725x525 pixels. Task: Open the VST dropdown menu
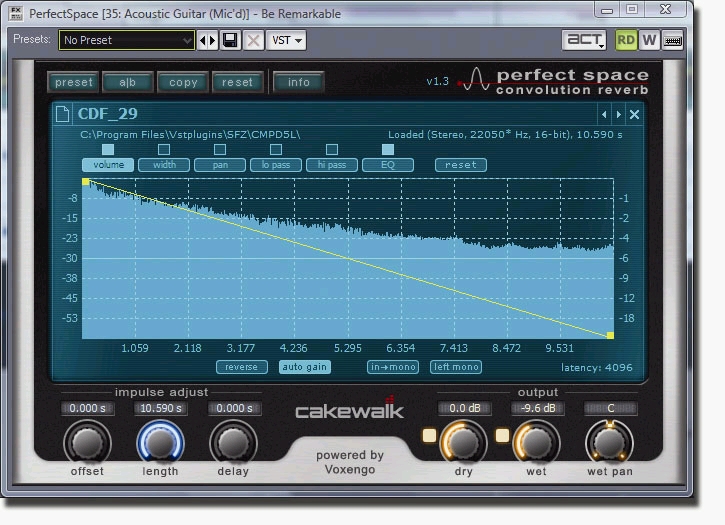pos(287,40)
